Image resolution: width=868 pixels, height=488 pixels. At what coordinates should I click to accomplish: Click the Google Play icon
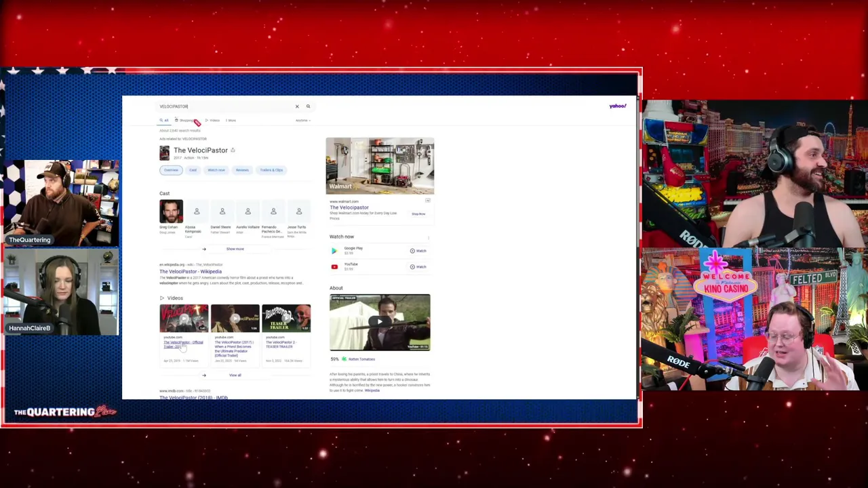[334, 251]
